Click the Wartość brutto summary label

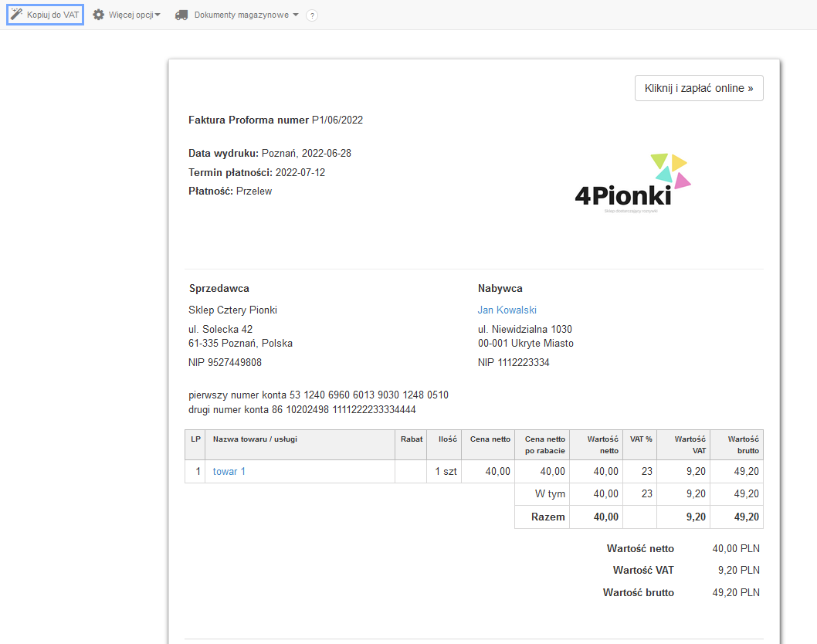[639, 593]
